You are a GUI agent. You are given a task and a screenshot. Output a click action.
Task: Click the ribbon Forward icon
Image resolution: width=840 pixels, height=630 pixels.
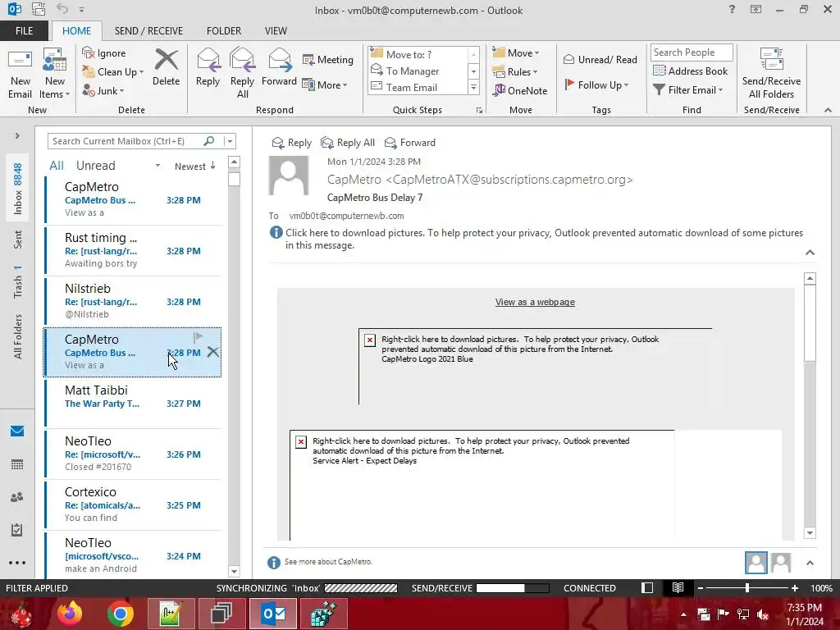[279, 67]
